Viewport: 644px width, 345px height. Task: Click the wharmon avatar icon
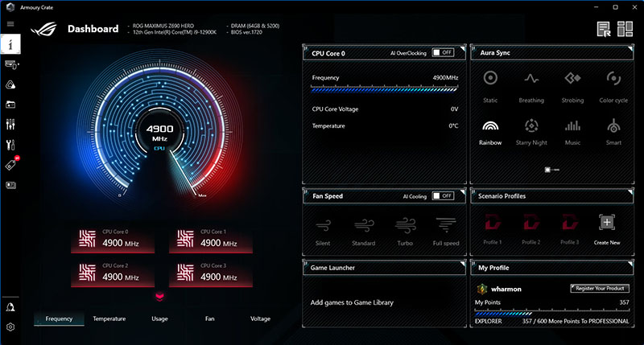point(481,290)
